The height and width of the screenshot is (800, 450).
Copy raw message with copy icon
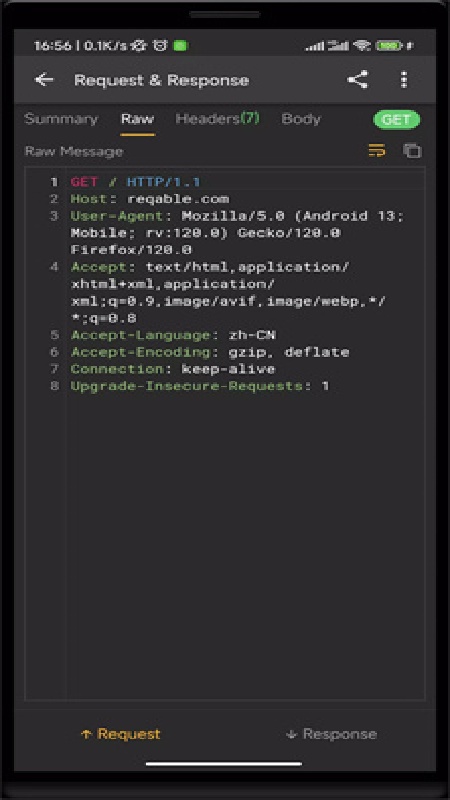412,151
